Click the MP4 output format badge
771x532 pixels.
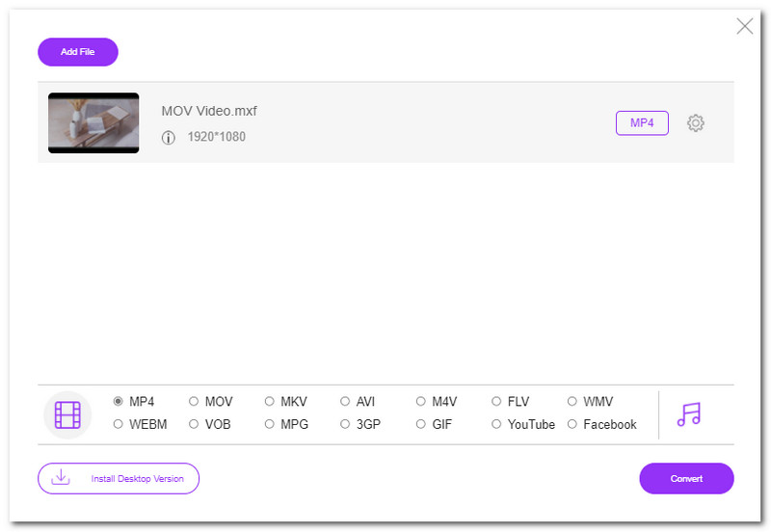click(x=642, y=123)
